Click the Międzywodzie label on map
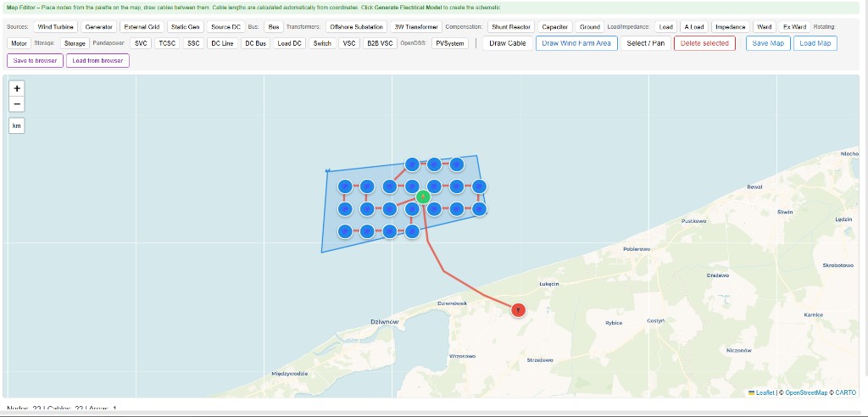This screenshot has height=417, width=868. 290,374
